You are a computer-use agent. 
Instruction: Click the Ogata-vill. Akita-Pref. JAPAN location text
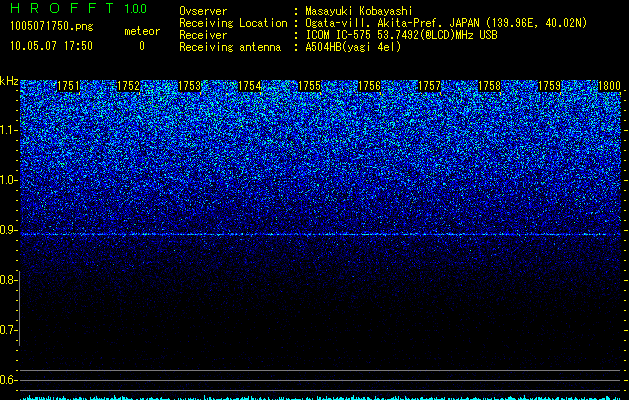tap(446, 23)
